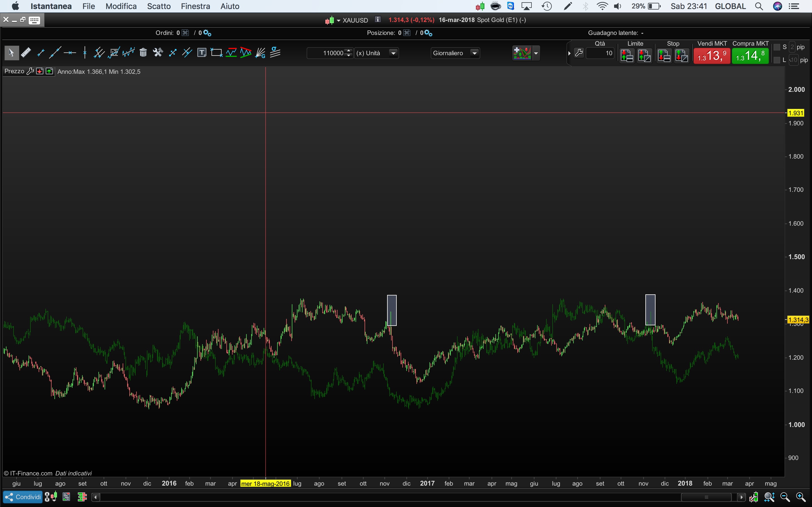Viewport: 812px width, 507px height.
Task: Select the text annotation tool
Action: coord(202,53)
